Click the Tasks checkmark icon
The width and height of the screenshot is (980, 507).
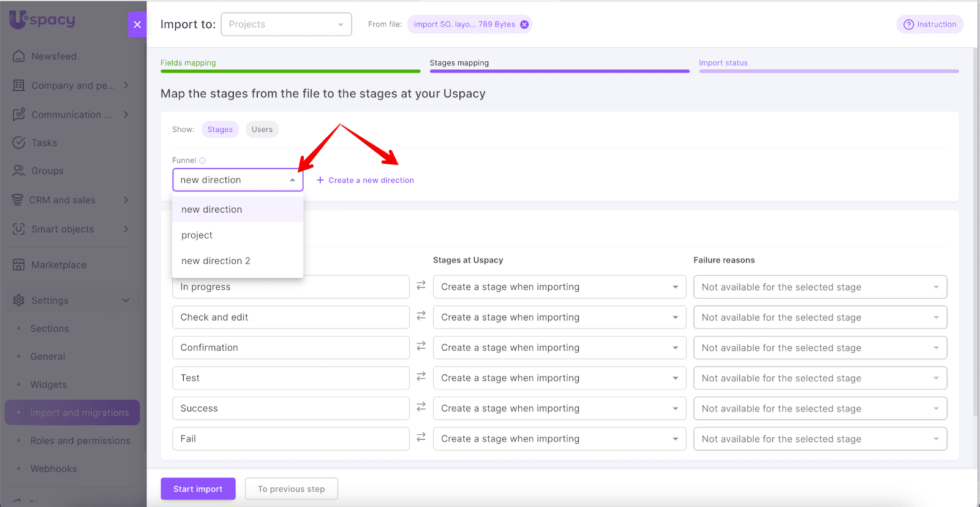[19, 142]
